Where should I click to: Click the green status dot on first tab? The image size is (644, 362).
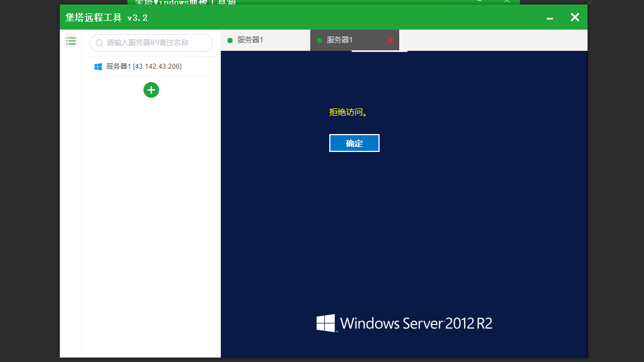230,40
